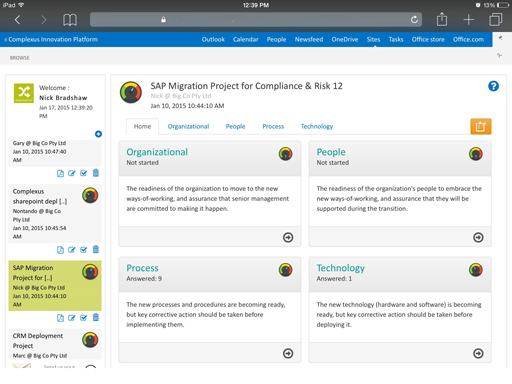Go to Technology section via arrow button
The width and height of the screenshot is (512, 384).
coord(478,353)
